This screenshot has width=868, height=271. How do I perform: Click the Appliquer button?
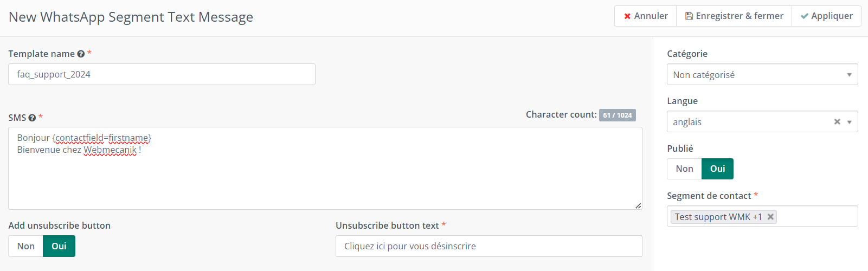coord(826,16)
